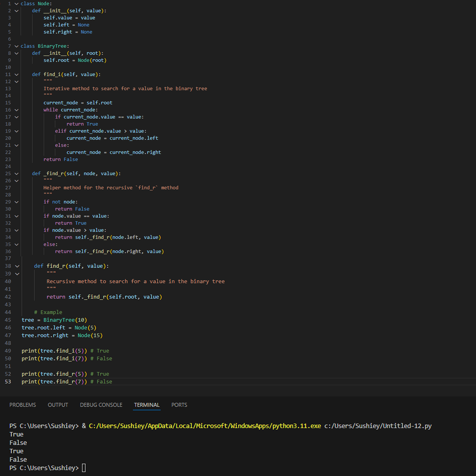
Task: Collapse the class Node fold chevron
Action: point(16,4)
